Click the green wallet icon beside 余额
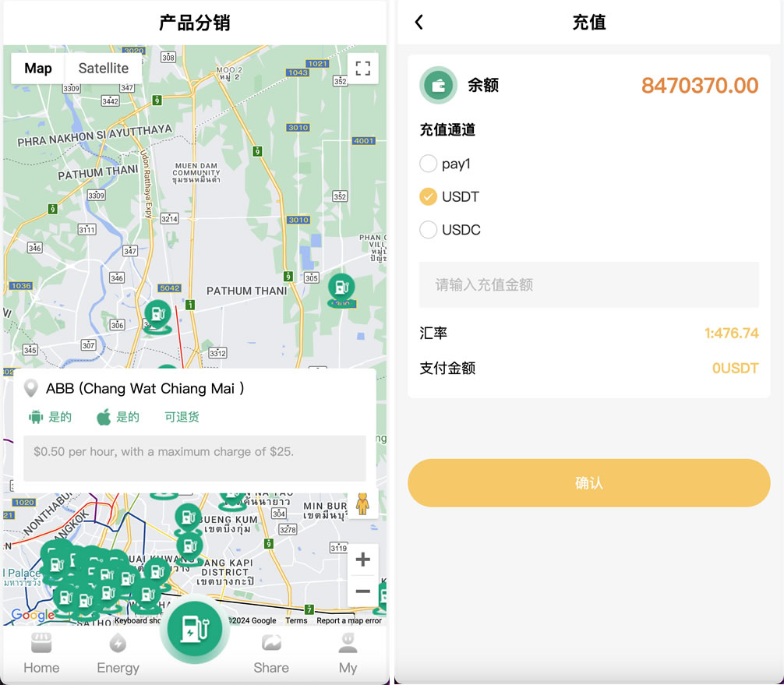The image size is (784, 685). click(438, 85)
